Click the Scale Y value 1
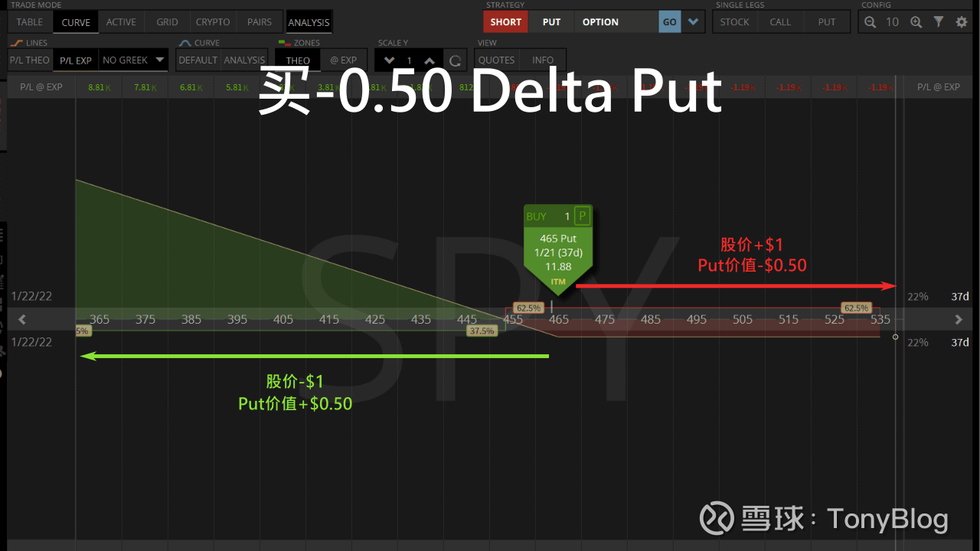Viewport: 980px width, 551px height. (410, 60)
